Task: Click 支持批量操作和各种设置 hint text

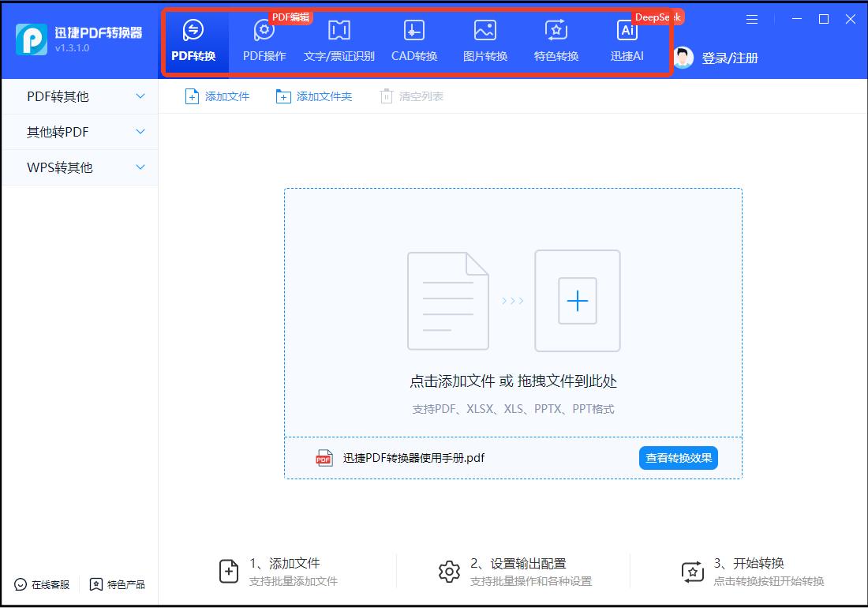Action: [531, 581]
